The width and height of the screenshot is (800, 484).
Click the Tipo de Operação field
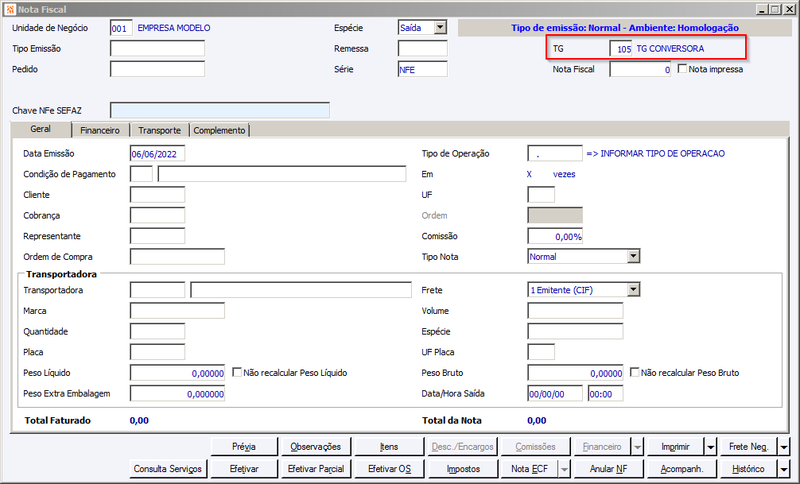pyautogui.click(x=555, y=154)
